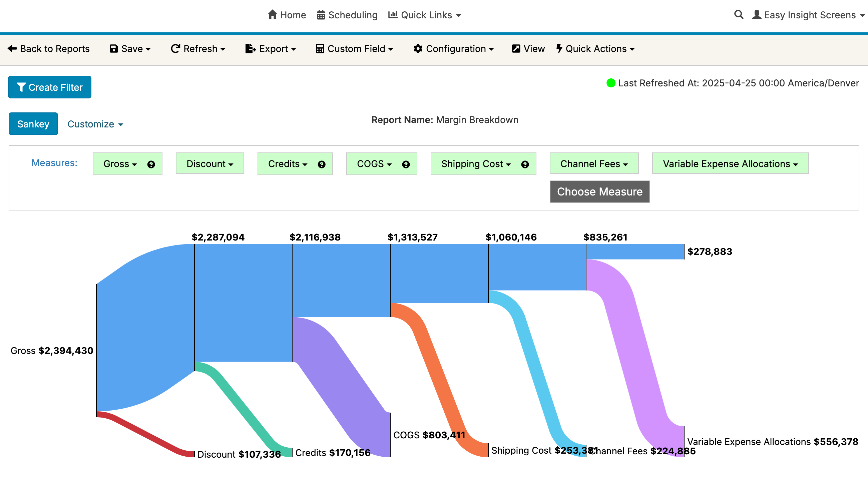Image resolution: width=868 pixels, height=477 pixels.
Task: Click the help icon beside Gross measure
Action: coord(151,164)
